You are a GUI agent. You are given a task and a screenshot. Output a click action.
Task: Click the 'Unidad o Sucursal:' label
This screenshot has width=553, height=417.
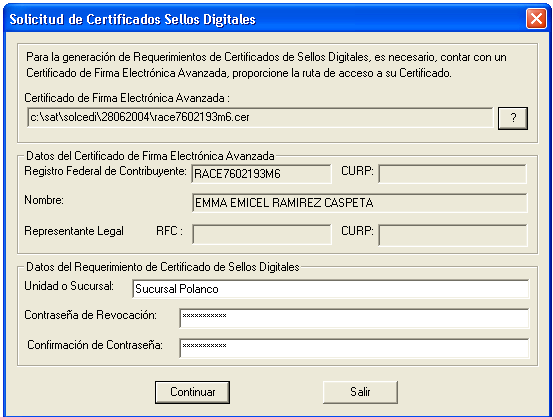tap(69, 286)
